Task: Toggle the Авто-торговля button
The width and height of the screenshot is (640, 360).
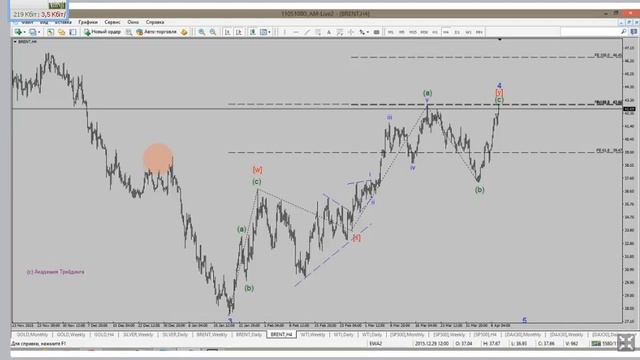Action: pos(157,32)
